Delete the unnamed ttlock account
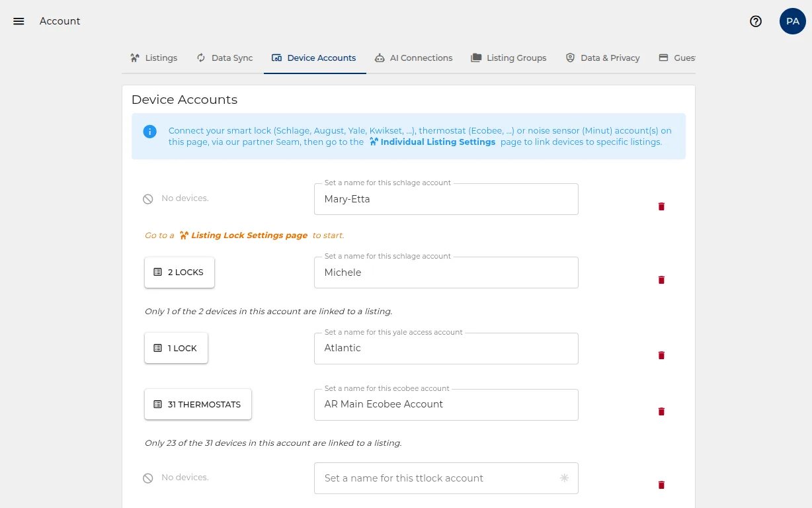 click(x=661, y=485)
